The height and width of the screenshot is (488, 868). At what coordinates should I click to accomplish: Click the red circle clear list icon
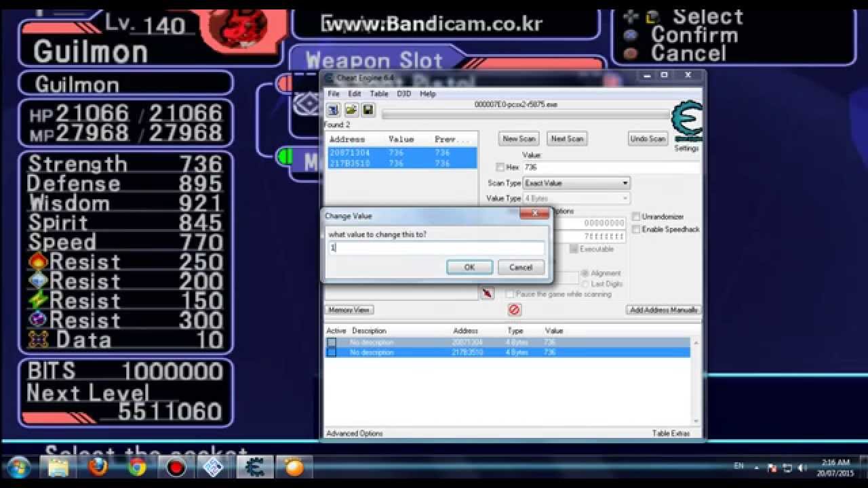[x=514, y=310]
